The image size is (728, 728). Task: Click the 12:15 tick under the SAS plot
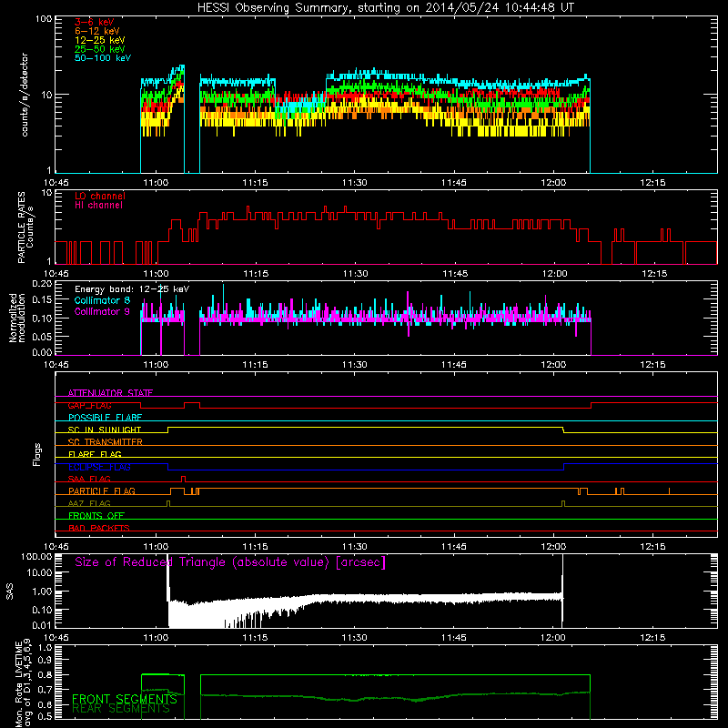coord(652,638)
